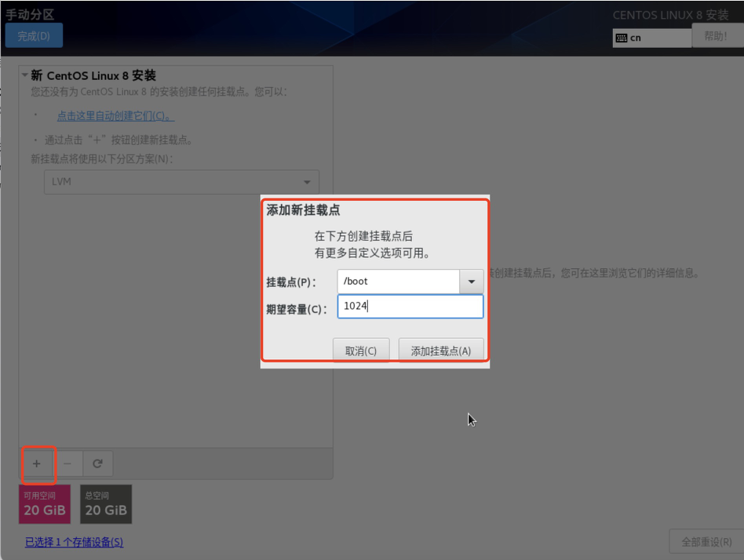Click the 挂载点(P): label
The height and width of the screenshot is (560, 744).
pyautogui.click(x=291, y=282)
